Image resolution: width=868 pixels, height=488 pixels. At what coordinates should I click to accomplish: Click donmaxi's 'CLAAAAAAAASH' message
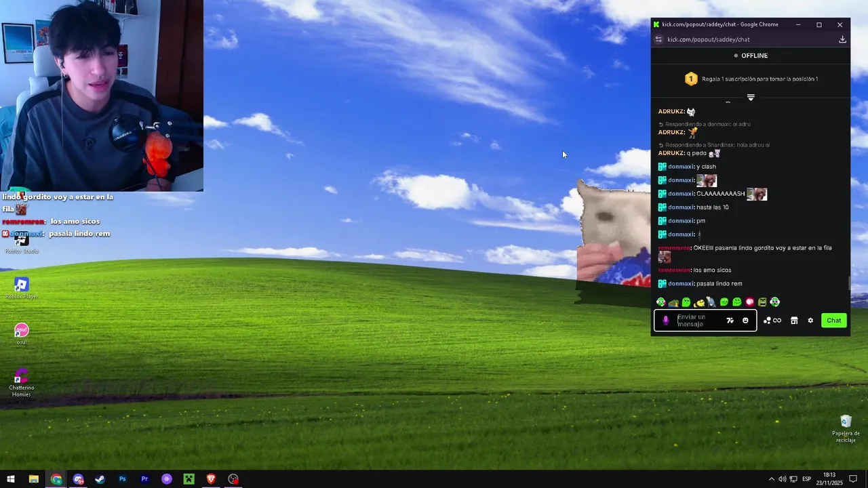pos(721,194)
